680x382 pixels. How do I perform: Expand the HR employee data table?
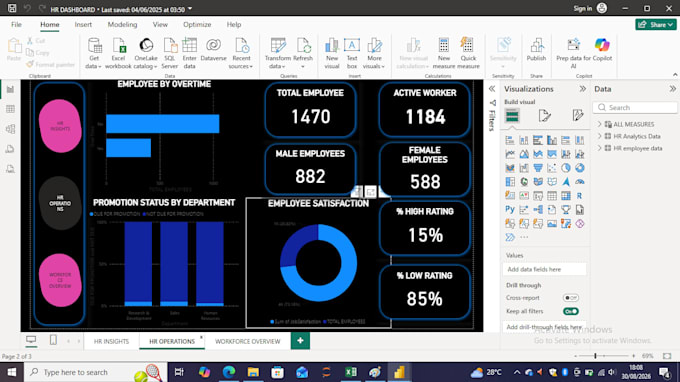click(x=599, y=148)
